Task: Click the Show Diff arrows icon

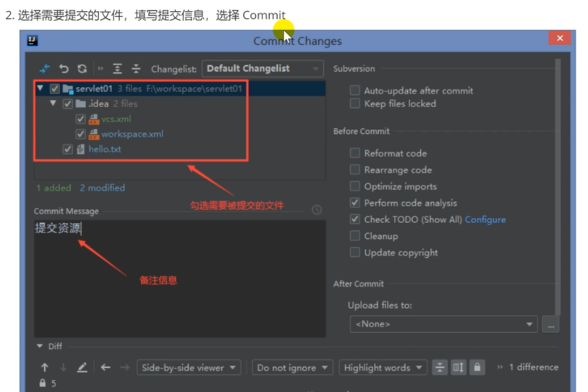Action: coord(45,68)
